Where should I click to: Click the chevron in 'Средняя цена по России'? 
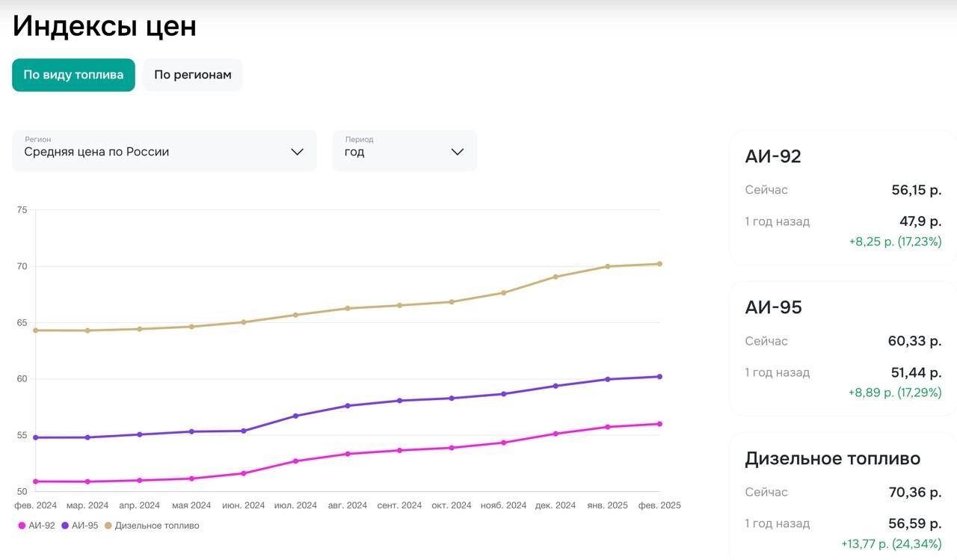click(x=297, y=152)
